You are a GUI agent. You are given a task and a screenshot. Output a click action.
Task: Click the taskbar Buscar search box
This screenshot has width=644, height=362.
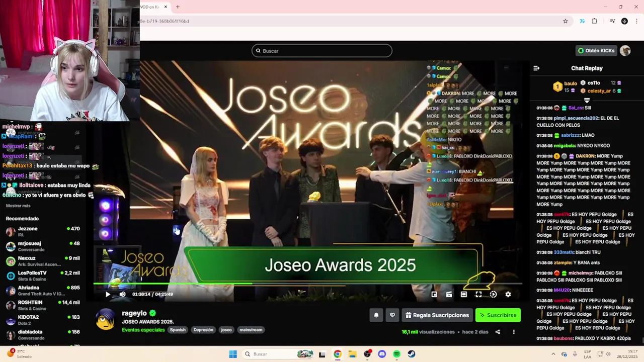[x=277, y=354]
